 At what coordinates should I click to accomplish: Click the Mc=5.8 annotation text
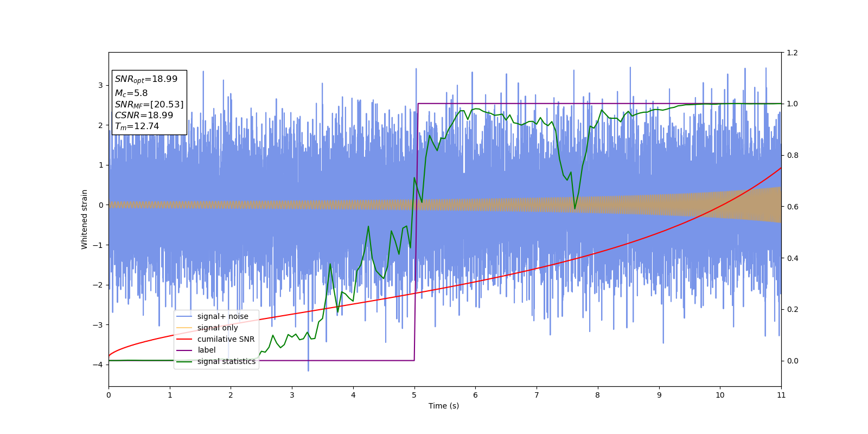point(131,93)
